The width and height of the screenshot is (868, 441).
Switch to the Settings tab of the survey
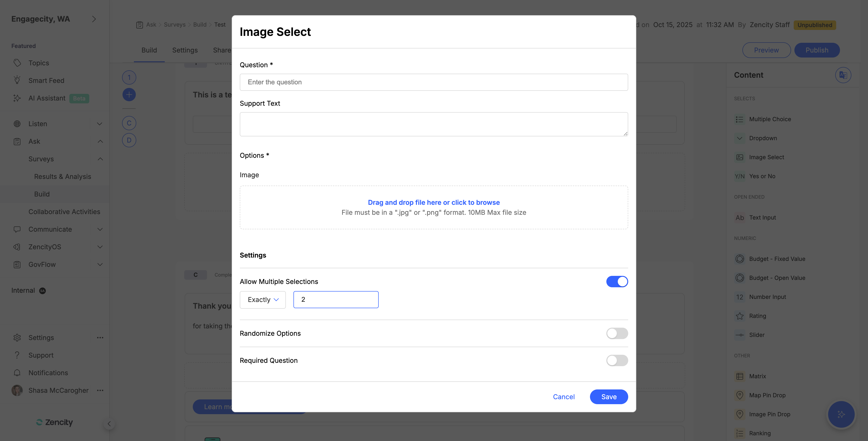185,50
